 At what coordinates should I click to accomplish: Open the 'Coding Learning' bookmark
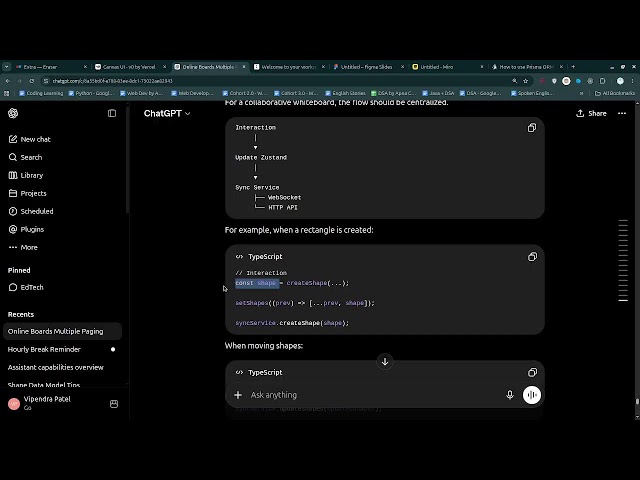[41, 93]
